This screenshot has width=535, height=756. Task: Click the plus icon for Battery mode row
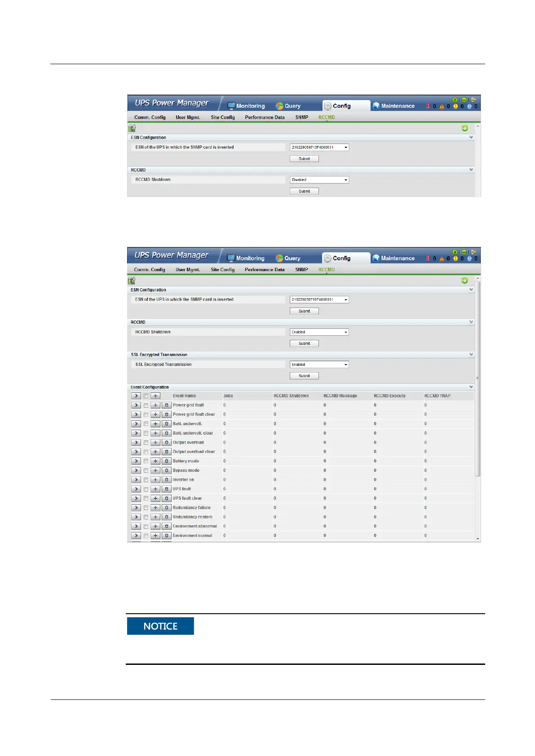[x=155, y=461]
